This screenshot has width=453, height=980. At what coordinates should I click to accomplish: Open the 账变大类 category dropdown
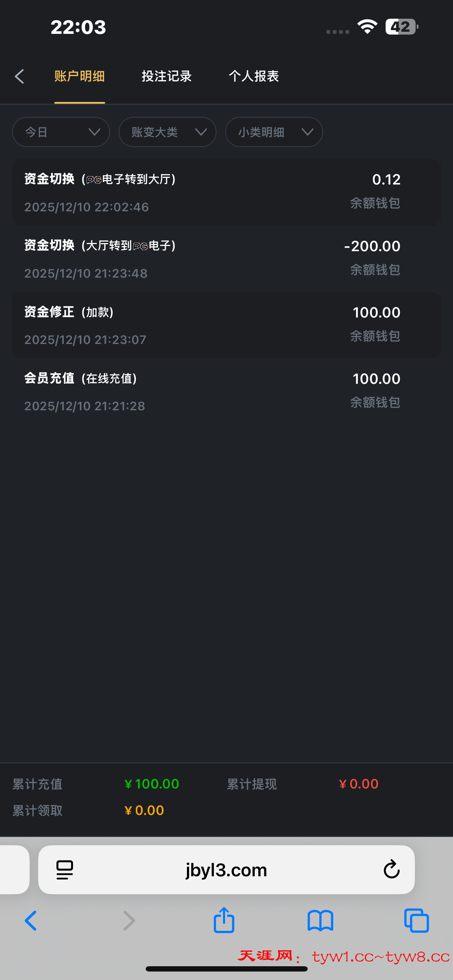167,132
